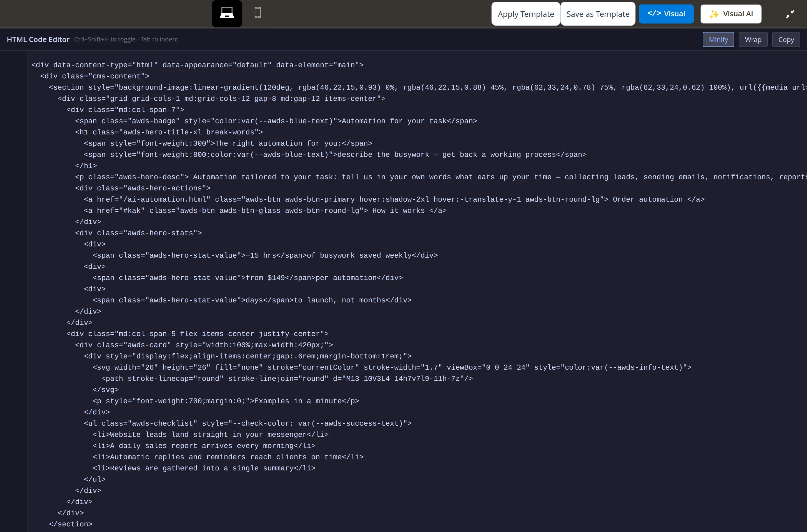Image resolution: width=807 pixels, height=532 pixels.
Task: Click the Website leads list item line
Action: click(x=210, y=434)
